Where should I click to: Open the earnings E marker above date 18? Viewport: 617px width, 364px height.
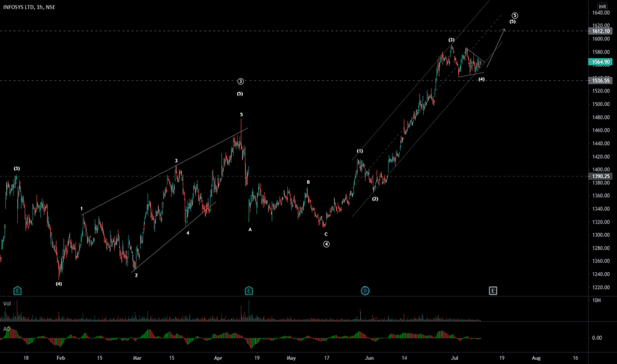click(x=17, y=291)
